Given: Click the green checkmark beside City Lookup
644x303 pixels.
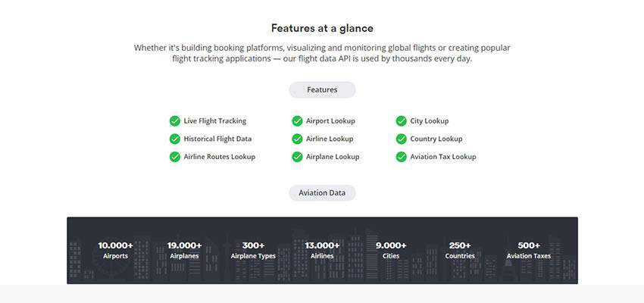Looking at the screenshot, I should click(x=402, y=120).
